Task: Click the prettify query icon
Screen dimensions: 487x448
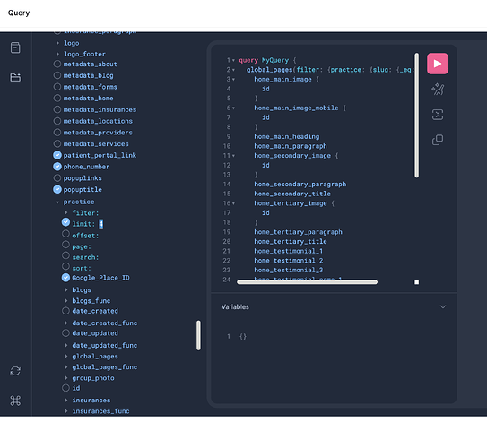Action: (x=438, y=90)
